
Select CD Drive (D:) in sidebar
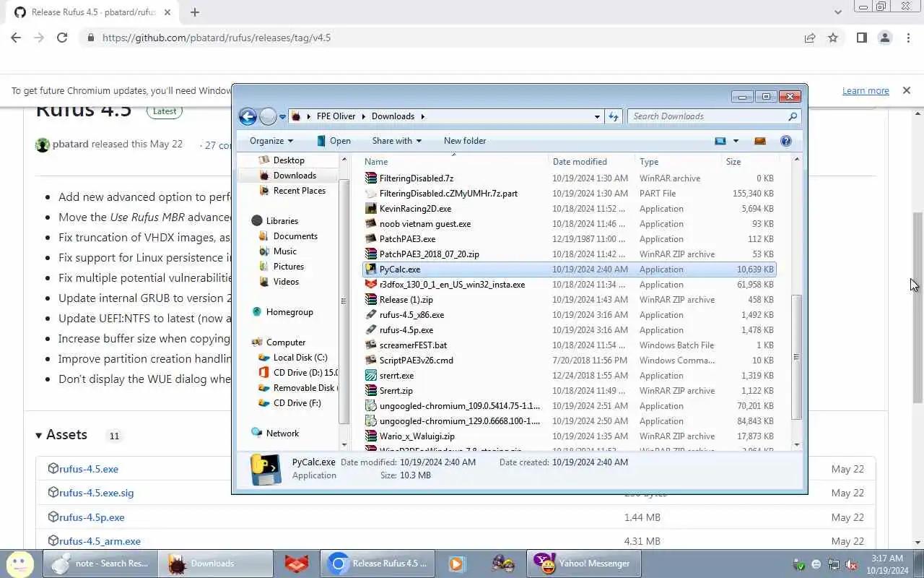tap(305, 373)
